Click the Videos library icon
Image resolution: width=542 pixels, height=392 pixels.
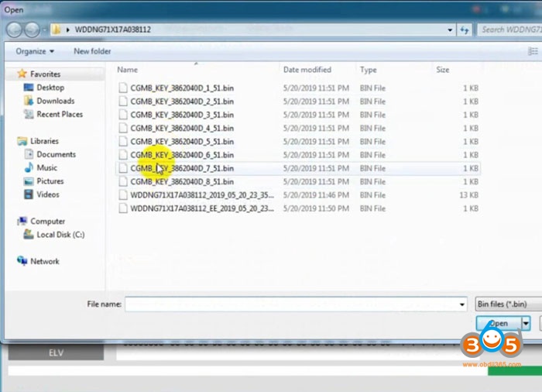point(29,194)
